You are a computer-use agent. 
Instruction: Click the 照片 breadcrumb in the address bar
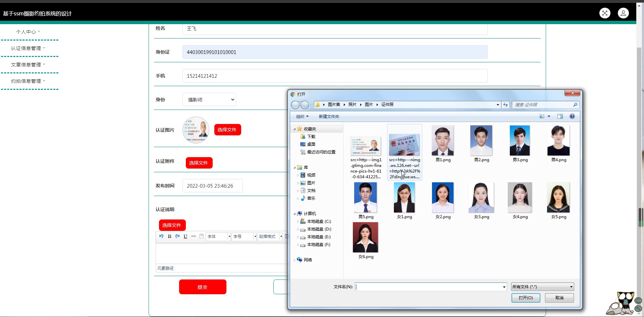[x=352, y=105]
